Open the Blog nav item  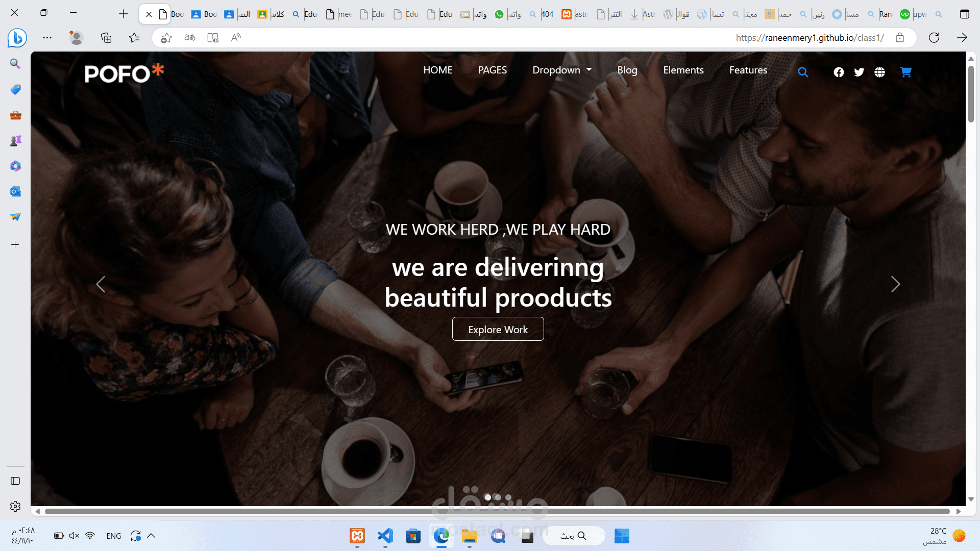(x=627, y=70)
